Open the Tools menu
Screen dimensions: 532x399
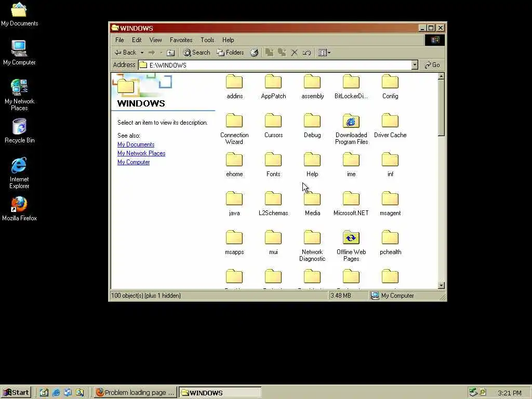click(207, 40)
